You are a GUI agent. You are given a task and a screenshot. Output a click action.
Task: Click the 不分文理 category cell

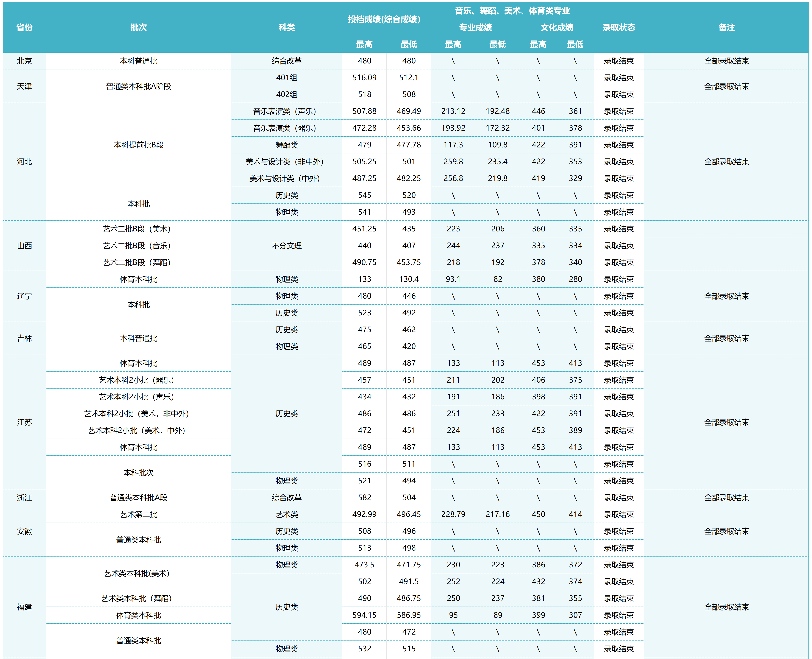tap(286, 246)
